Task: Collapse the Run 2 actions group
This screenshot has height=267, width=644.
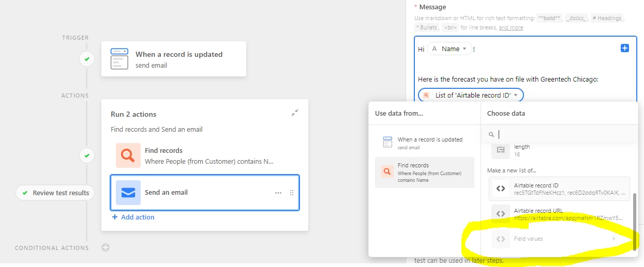Action: (294, 113)
